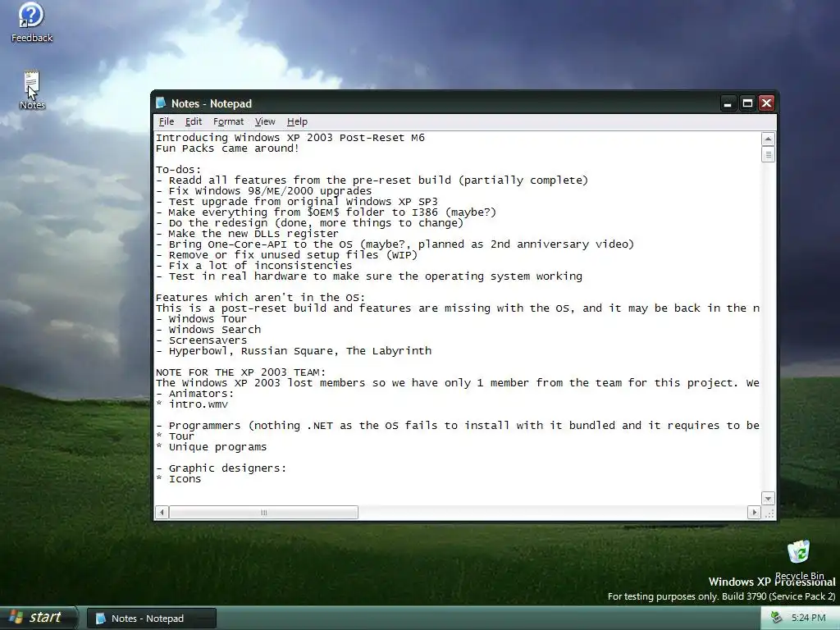Click the 'Make everything from $OEM$ folder' line

click(326, 212)
